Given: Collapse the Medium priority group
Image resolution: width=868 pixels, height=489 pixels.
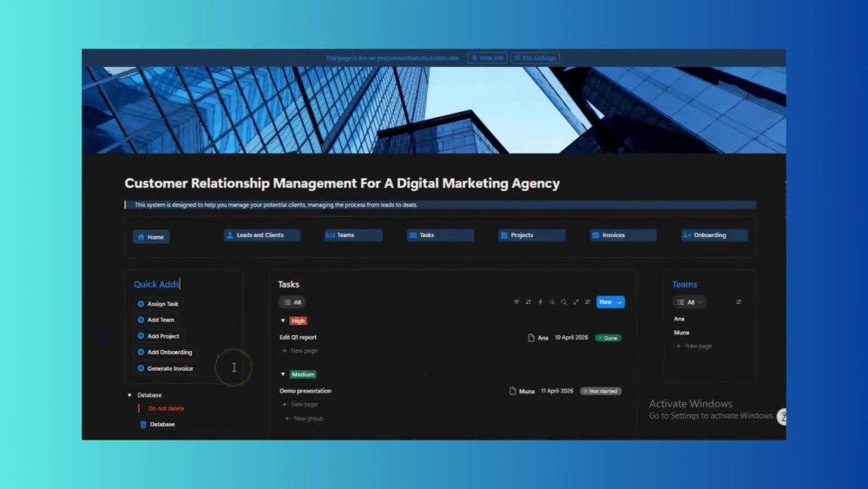Looking at the screenshot, I should pyautogui.click(x=283, y=374).
